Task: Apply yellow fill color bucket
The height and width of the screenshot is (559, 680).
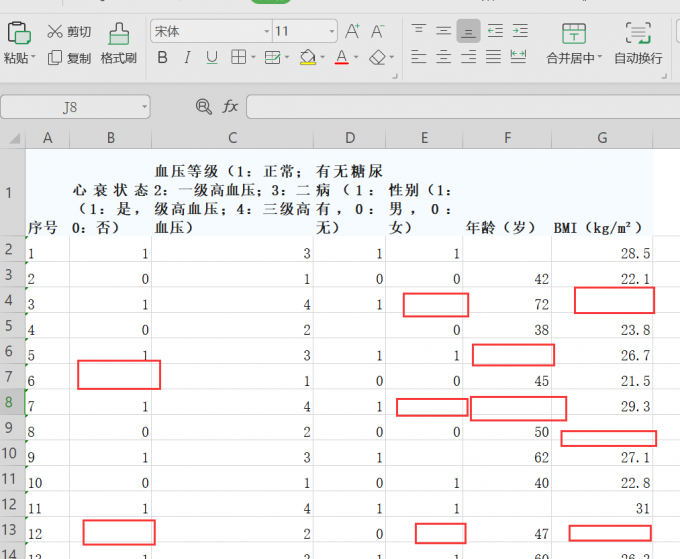Action: pyautogui.click(x=308, y=57)
